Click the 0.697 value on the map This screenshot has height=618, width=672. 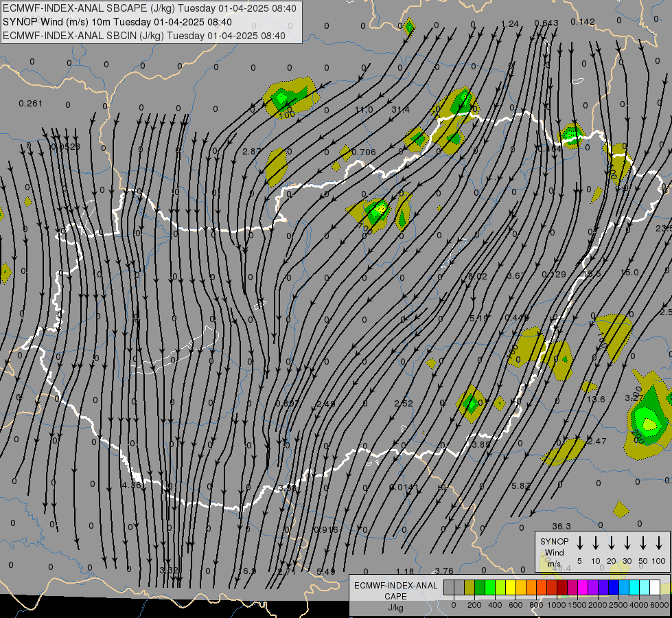point(287,404)
